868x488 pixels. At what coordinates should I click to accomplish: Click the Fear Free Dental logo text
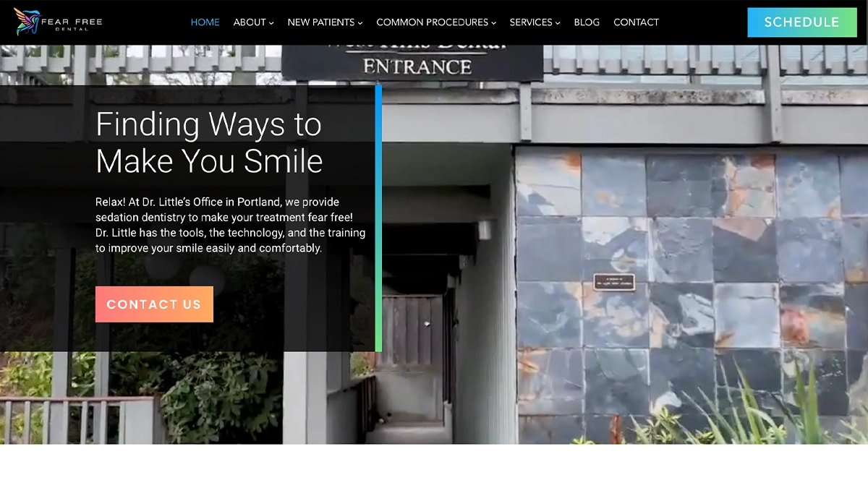point(72,24)
